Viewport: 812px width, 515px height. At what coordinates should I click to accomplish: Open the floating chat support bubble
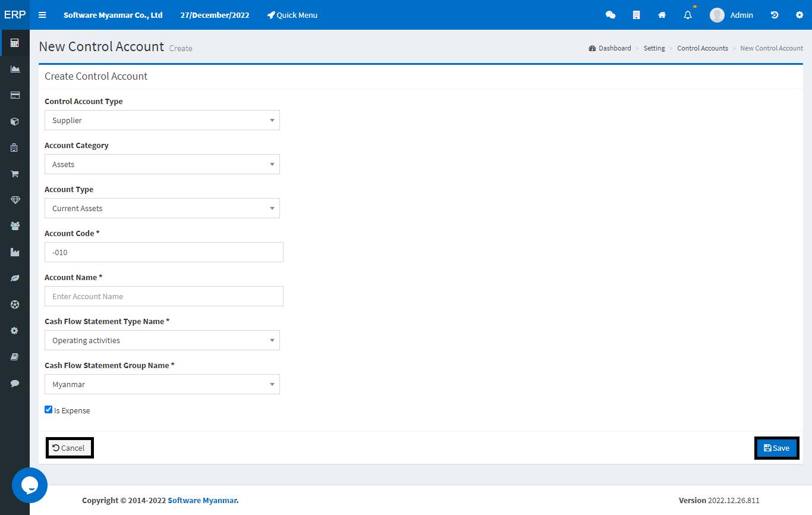(30, 485)
